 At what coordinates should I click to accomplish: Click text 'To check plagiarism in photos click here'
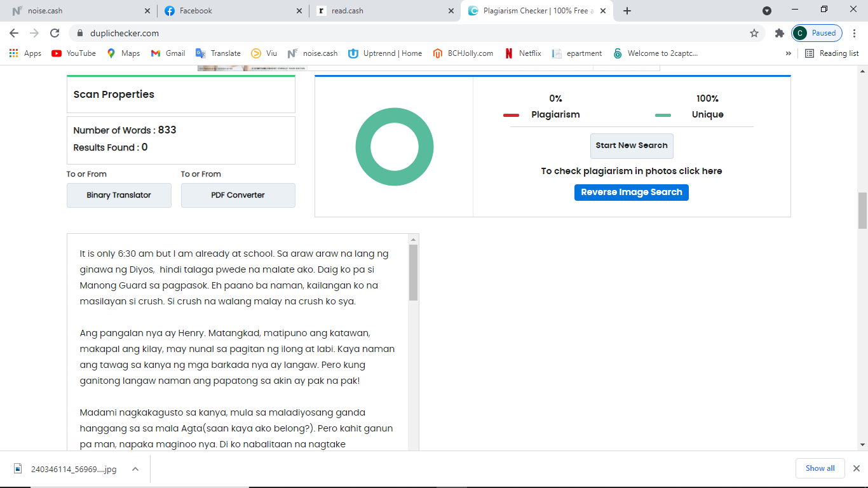tap(632, 171)
